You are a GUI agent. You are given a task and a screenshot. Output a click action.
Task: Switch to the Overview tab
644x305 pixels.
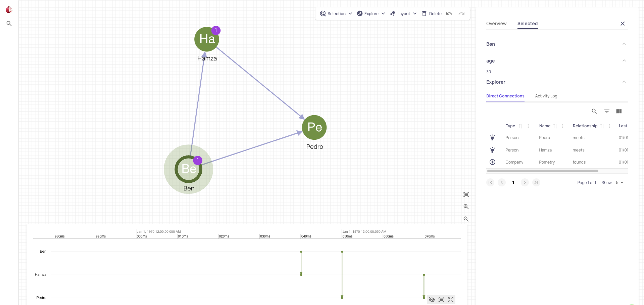(496, 24)
